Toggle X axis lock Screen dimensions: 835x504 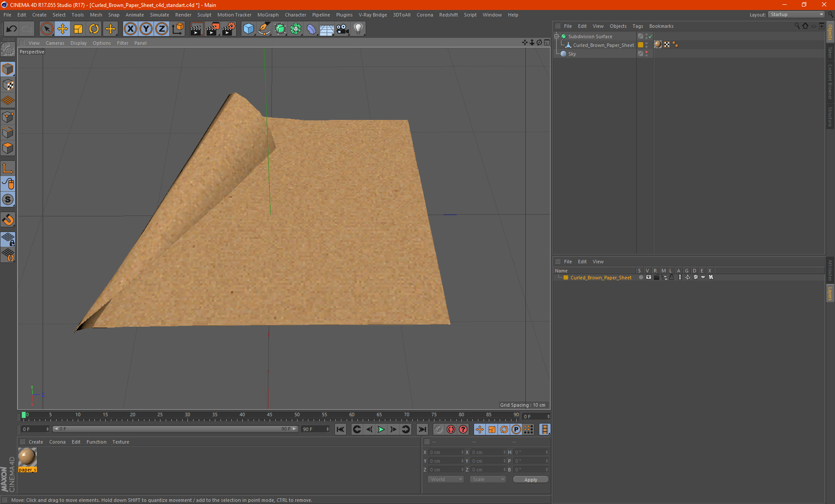(x=130, y=29)
